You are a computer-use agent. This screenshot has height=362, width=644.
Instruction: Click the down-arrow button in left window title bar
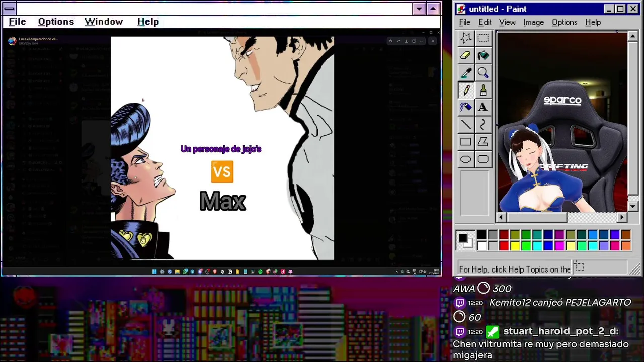(420, 9)
